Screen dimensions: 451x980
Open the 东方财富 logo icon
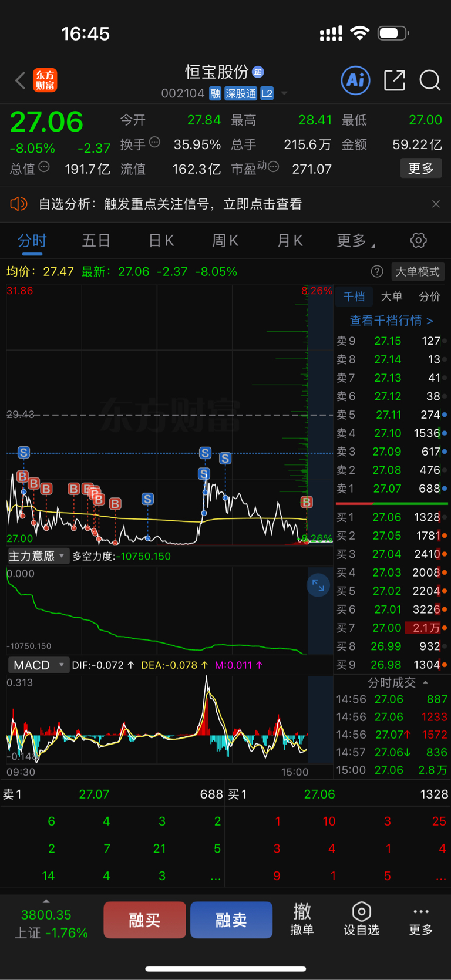[45, 80]
